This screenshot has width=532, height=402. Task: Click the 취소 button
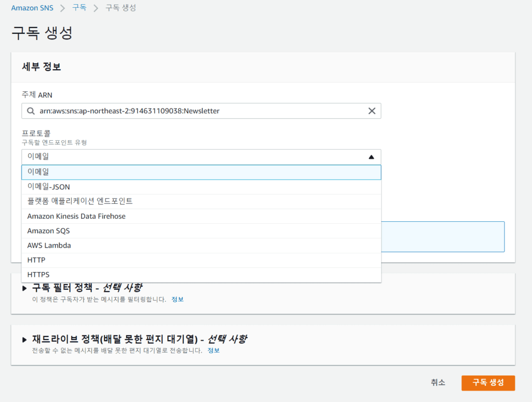pyautogui.click(x=438, y=382)
